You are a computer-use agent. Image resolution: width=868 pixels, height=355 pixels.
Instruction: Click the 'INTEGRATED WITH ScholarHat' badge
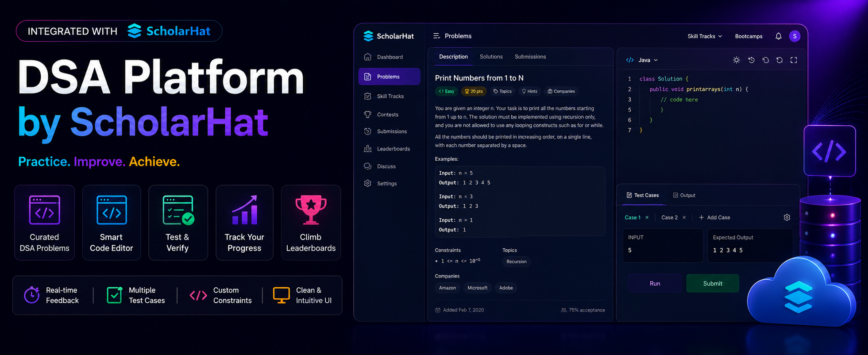click(119, 31)
